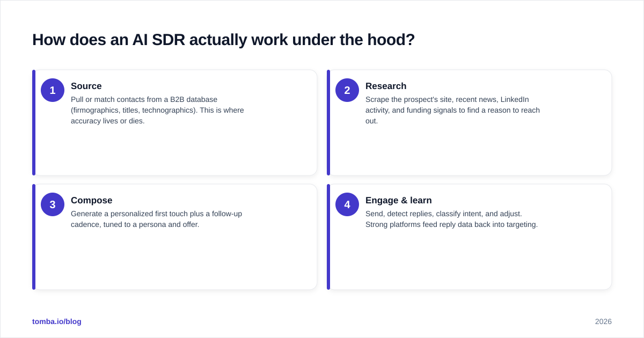Click the 'Pull or match contacts' description
Screen dimensions: 644x338
pyautogui.click(x=157, y=110)
